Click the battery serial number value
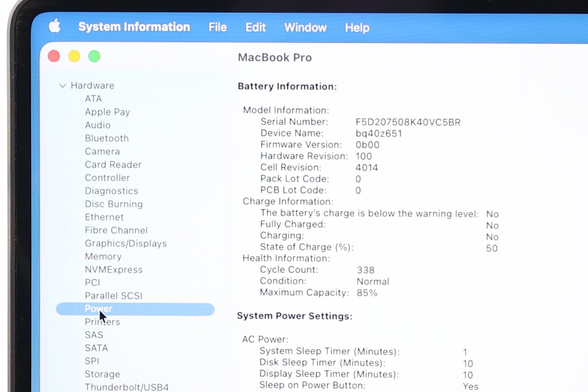588x392 pixels. point(408,122)
